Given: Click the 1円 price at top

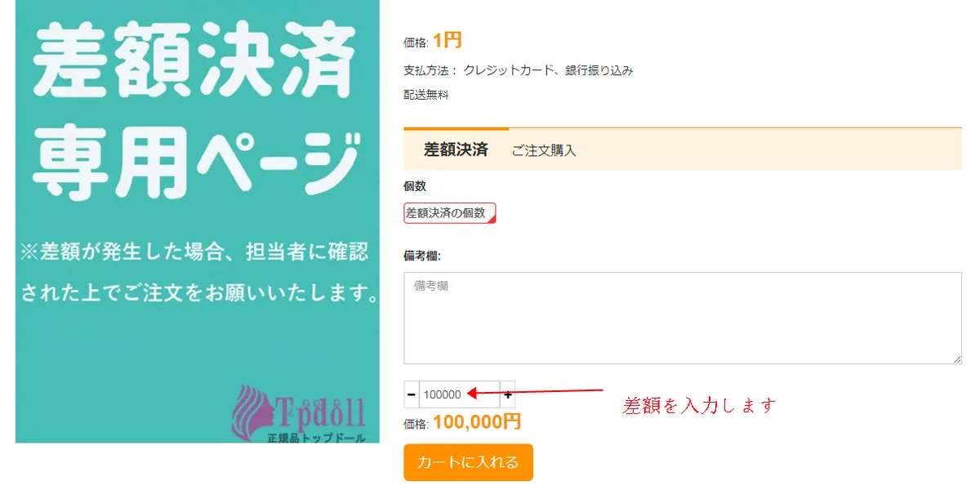Looking at the screenshot, I should pos(447,40).
